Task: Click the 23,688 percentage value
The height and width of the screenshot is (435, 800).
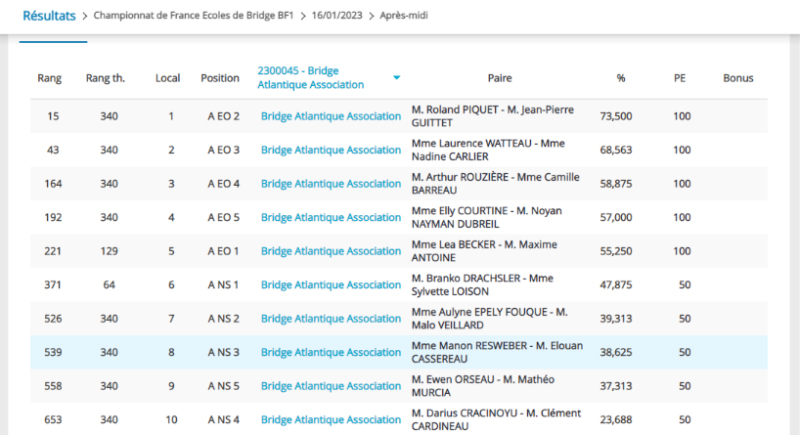Action: 616,419
